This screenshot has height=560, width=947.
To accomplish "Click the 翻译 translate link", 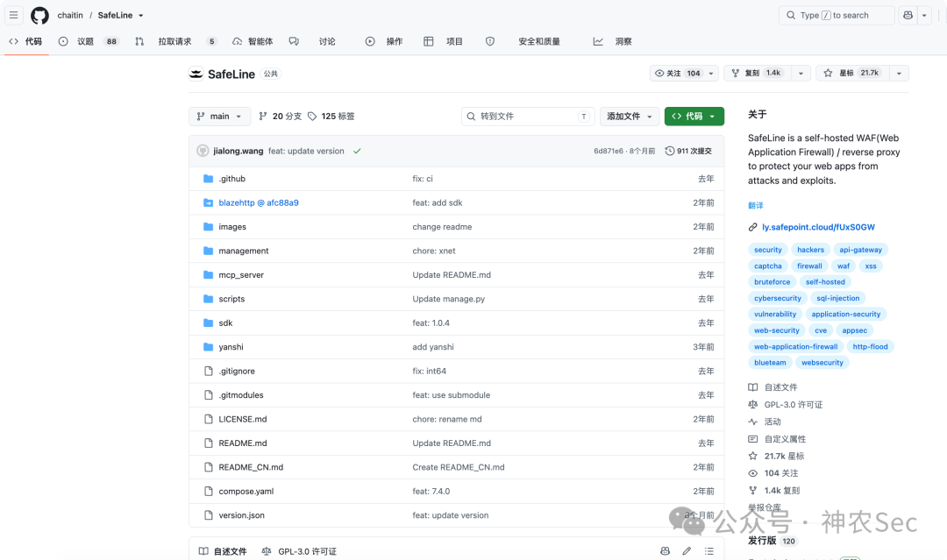I will pyautogui.click(x=756, y=205).
